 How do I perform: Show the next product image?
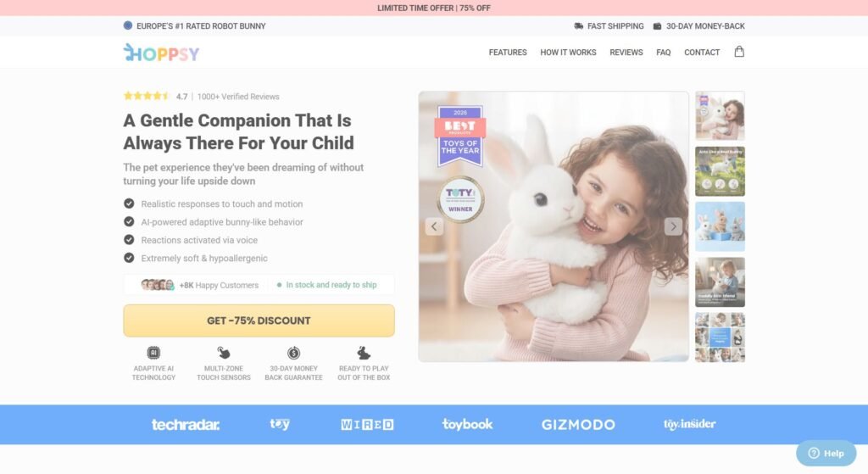tap(673, 226)
